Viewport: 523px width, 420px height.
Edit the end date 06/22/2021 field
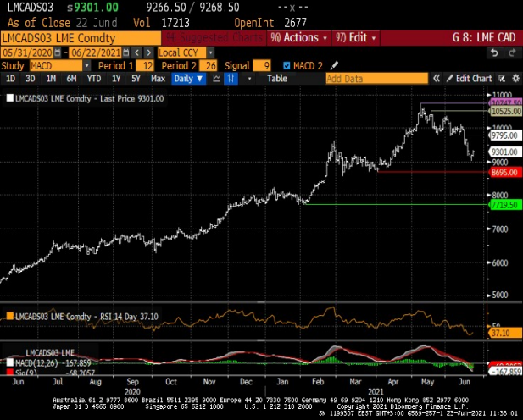click(96, 52)
